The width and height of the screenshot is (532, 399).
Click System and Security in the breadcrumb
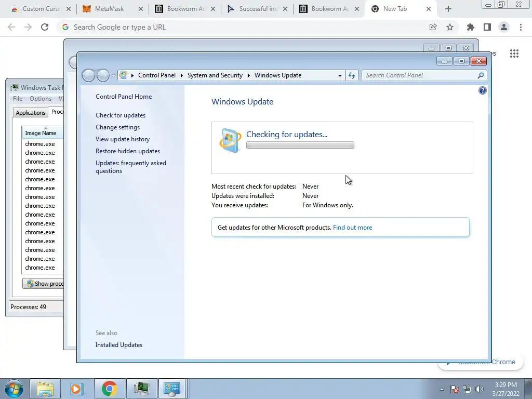pos(215,75)
